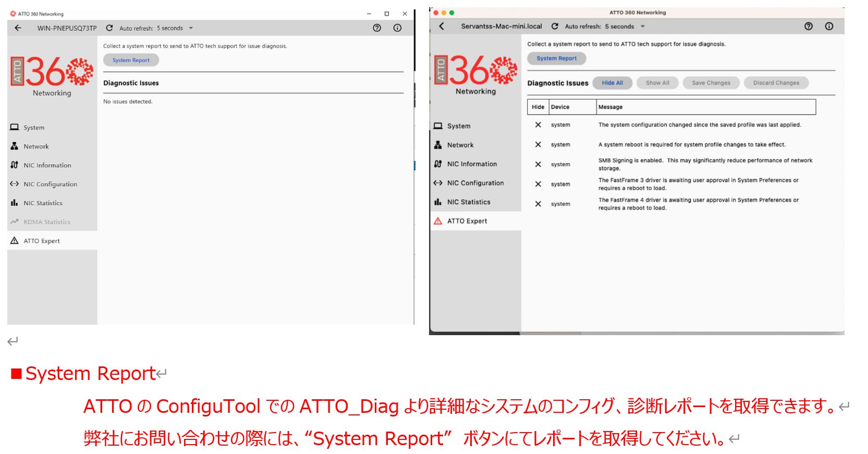Click Show All button
This screenshot has width=868, height=454.
[x=657, y=83]
